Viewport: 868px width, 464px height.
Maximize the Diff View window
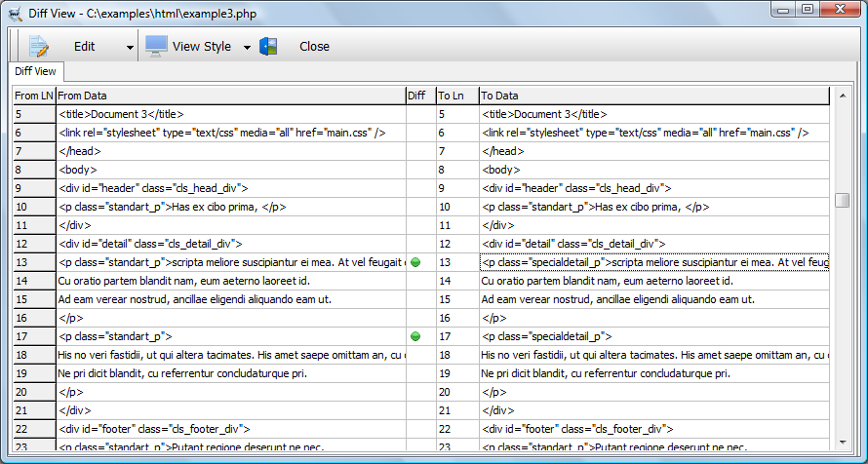[808, 9]
